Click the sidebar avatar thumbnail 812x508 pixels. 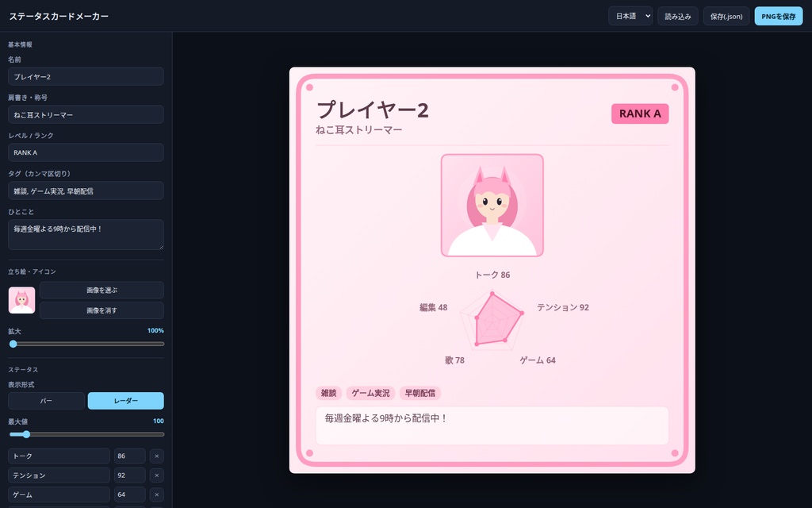(x=21, y=300)
